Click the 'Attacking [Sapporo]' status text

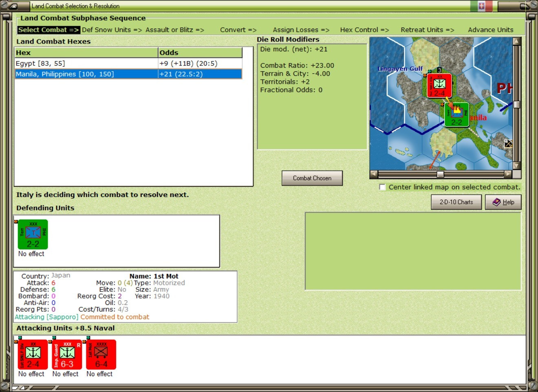click(x=46, y=317)
